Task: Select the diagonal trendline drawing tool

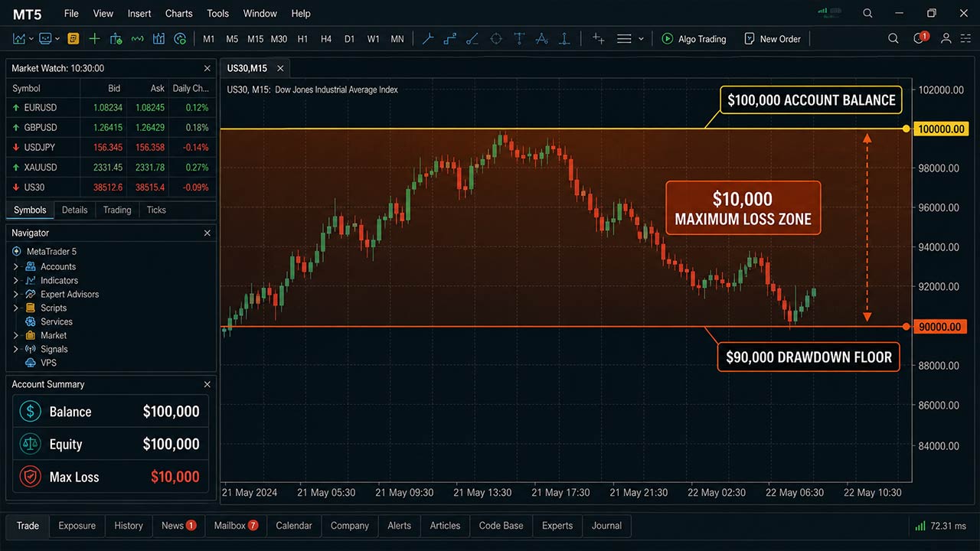Action: [x=472, y=38]
